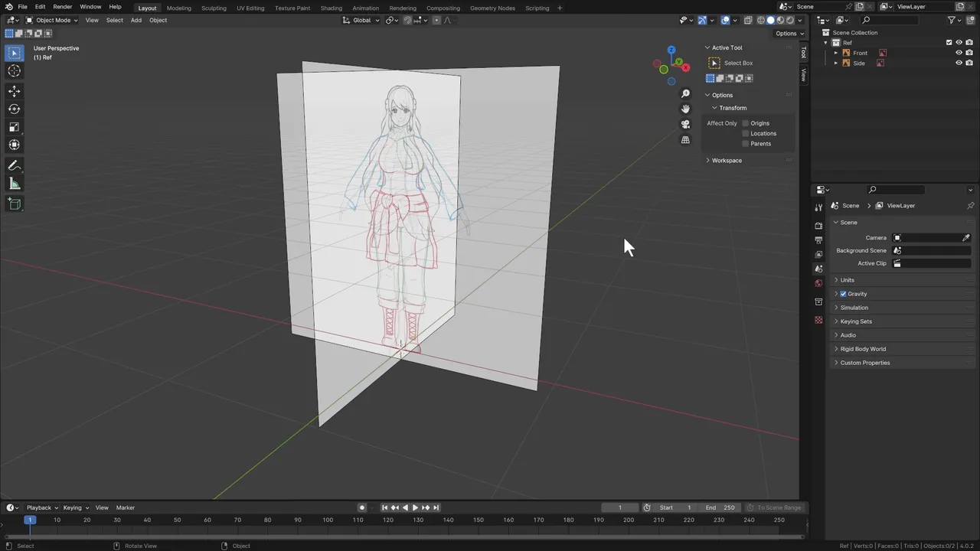
Task: Select the Measure tool
Action: 14,184
